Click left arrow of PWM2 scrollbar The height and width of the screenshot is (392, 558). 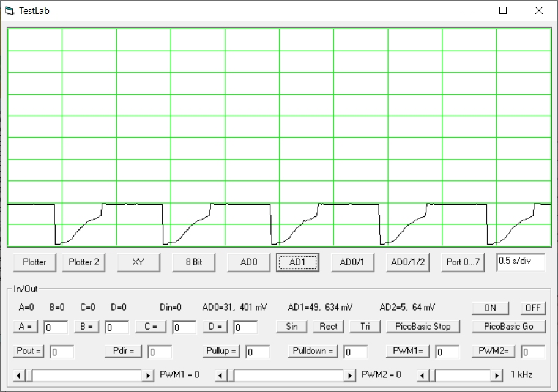tap(221, 375)
